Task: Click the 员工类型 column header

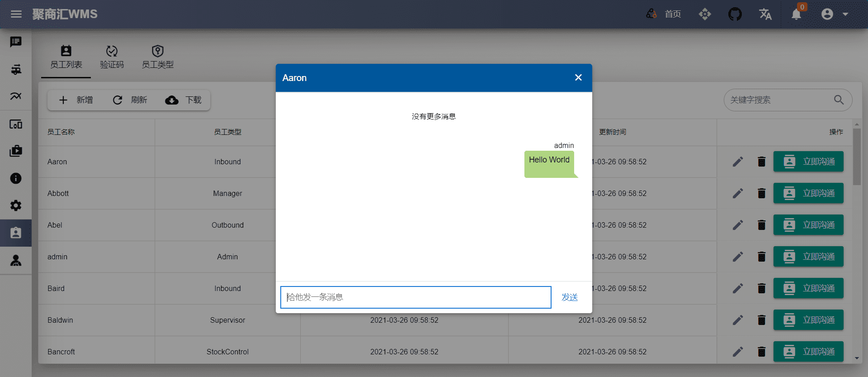Action: pyautogui.click(x=227, y=132)
